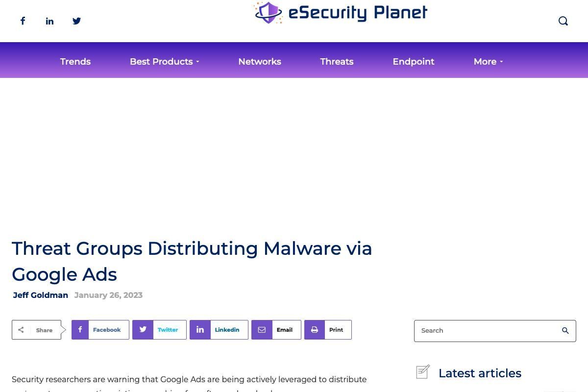Screen dimensions: 588x392
Task: Open the Endpoint menu item
Action: pos(414,61)
